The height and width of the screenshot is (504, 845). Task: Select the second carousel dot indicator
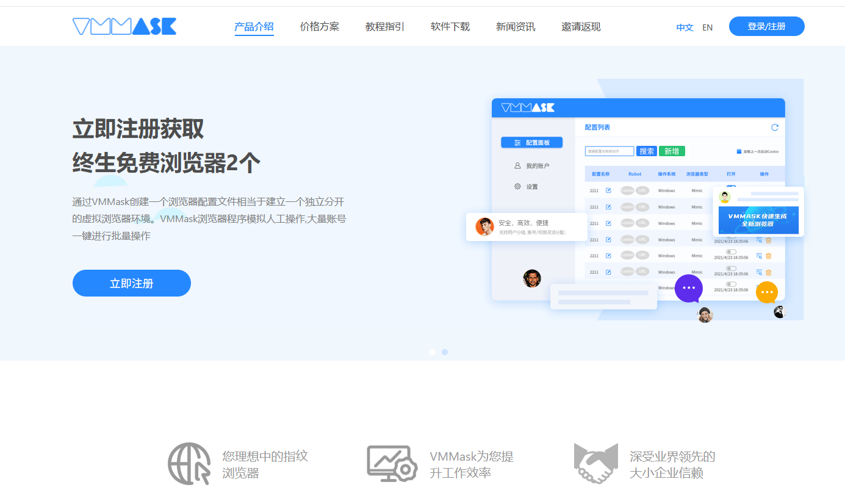[445, 352]
